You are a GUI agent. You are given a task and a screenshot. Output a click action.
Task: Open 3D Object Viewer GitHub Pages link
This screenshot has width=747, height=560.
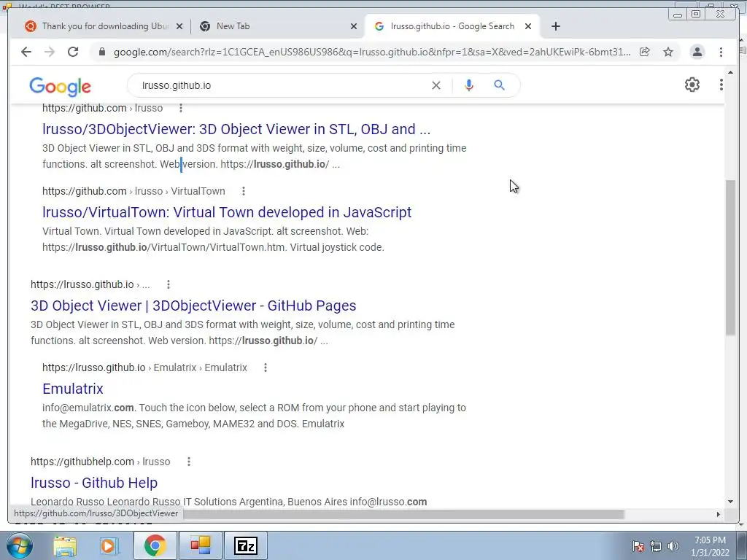(193, 306)
